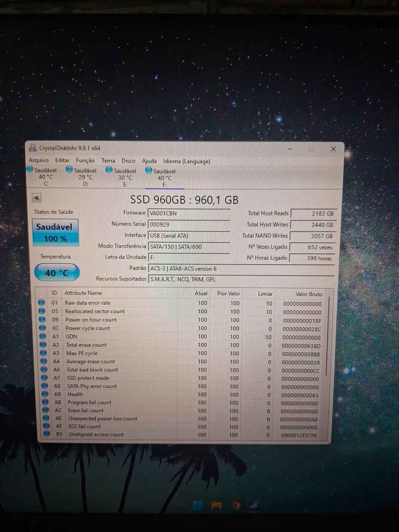Screen dimensions: 399x532
Task: Click the Nº Horas Ligado value 399 horas
Action: (x=312, y=258)
